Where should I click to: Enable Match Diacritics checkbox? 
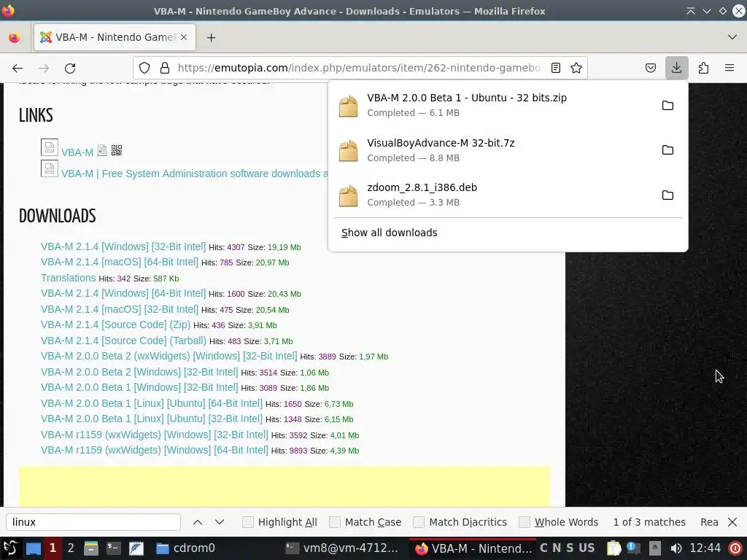pyautogui.click(x=419, y=522)
